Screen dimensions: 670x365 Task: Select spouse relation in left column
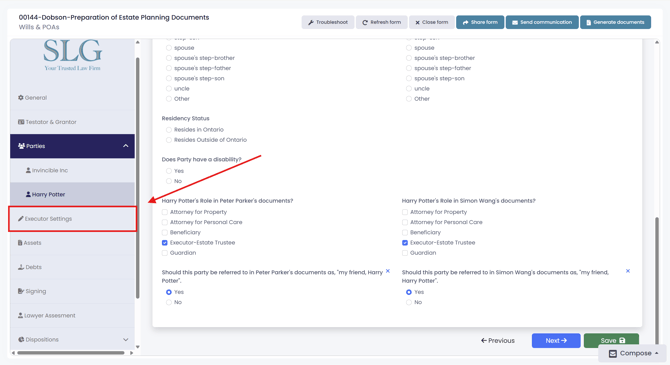pyautogui.click(x=169, y=48)
